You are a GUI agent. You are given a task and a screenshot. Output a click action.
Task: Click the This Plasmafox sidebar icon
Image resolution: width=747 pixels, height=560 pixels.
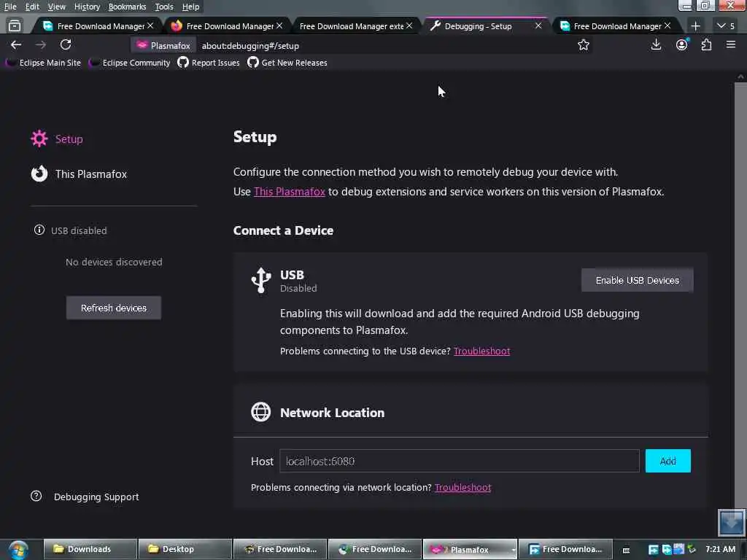(x=39, y=174)
